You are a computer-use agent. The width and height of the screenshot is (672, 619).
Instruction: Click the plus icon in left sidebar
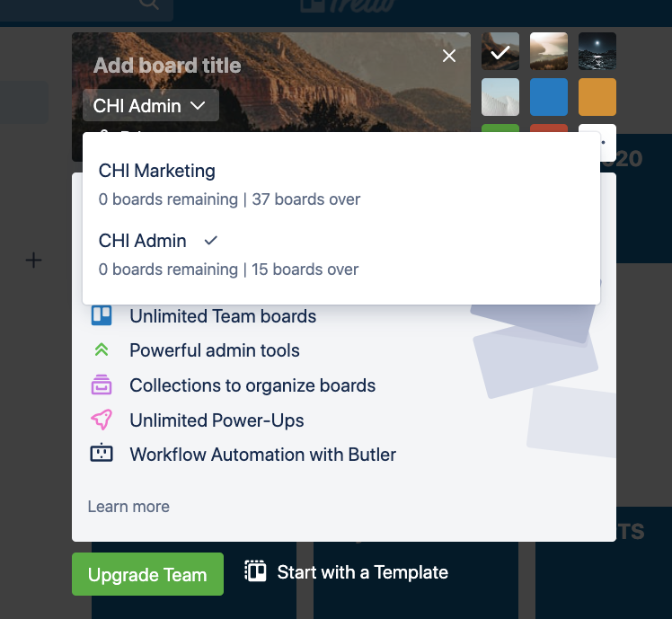click(x=33, y=261)
